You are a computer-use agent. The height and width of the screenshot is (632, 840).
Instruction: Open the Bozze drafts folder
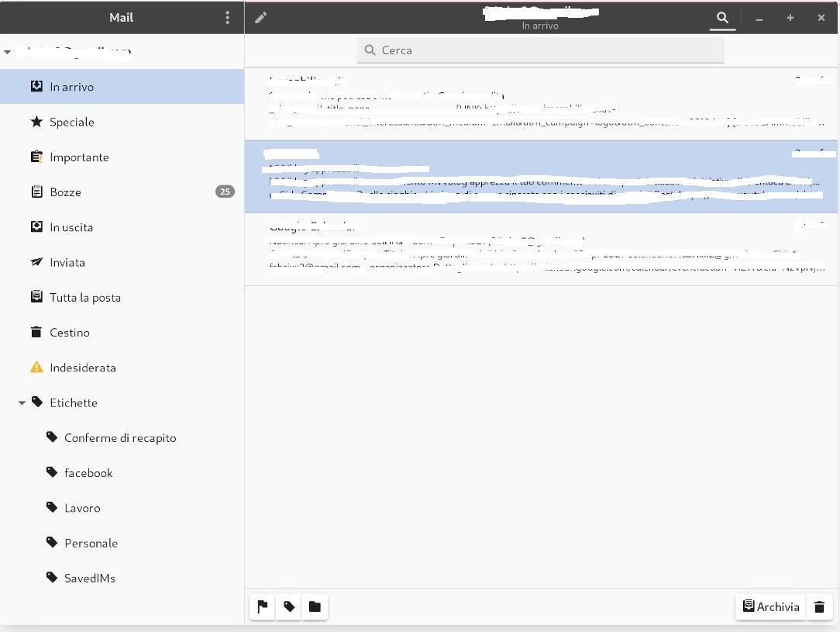pyautogui.click(x=65, y=192)
